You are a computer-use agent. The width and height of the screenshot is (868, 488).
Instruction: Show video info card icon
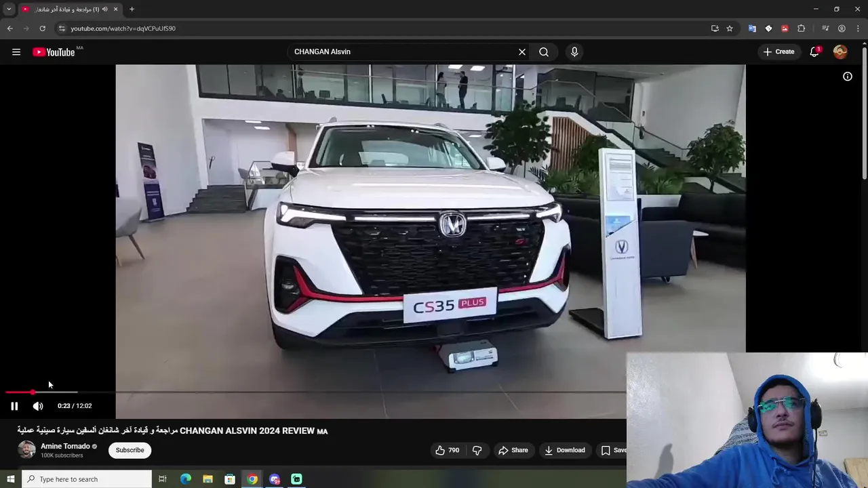(848, 77)
